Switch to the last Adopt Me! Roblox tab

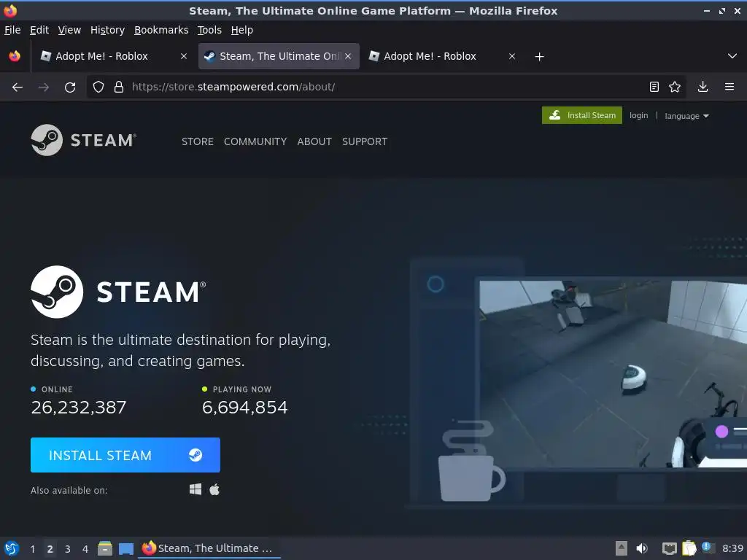point(441,56)
